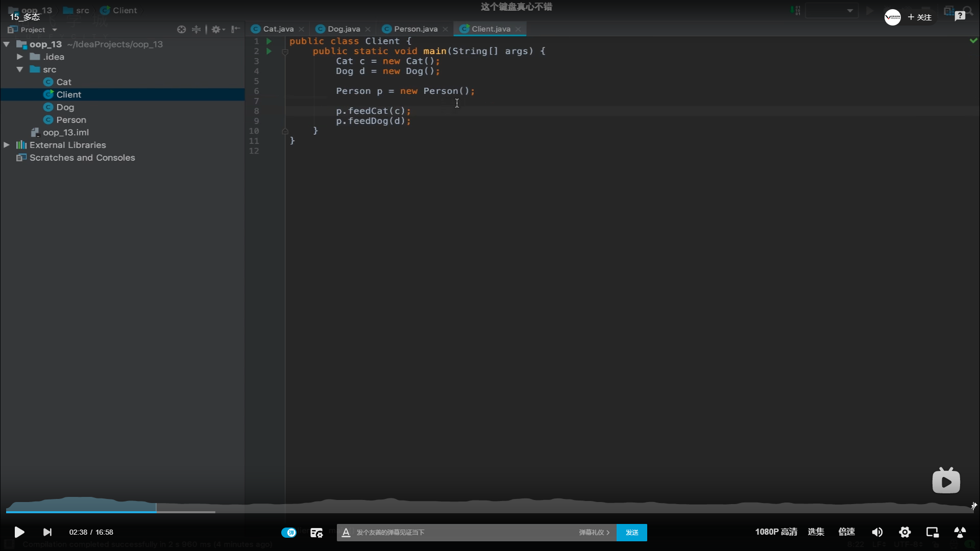This screenshot has height=551, width=980.
Task: Switch to the Dog.java tab
Action: pyautogui.click(x=343, y=29)
